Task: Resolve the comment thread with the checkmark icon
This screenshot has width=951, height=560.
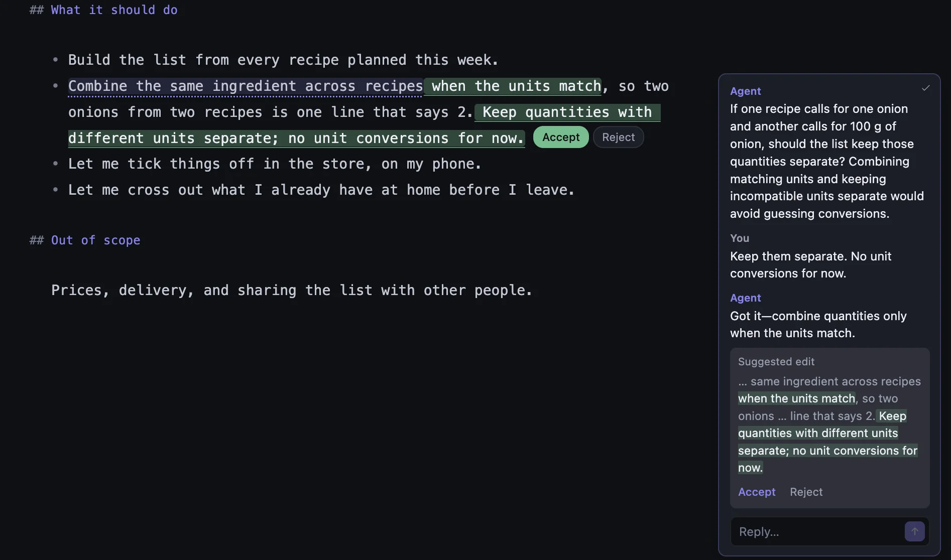Action: (925, 88)
